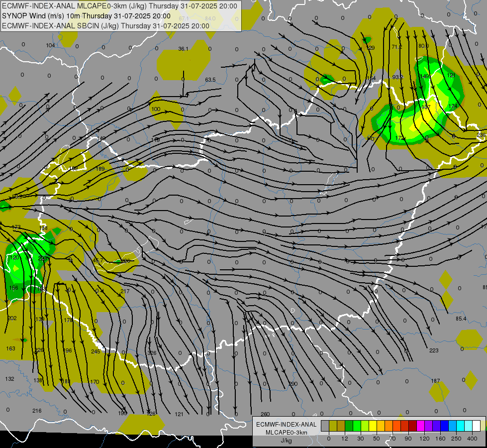Click legend tick value 70
This screenshot has height=448, width=487.
tap(392, 439)
